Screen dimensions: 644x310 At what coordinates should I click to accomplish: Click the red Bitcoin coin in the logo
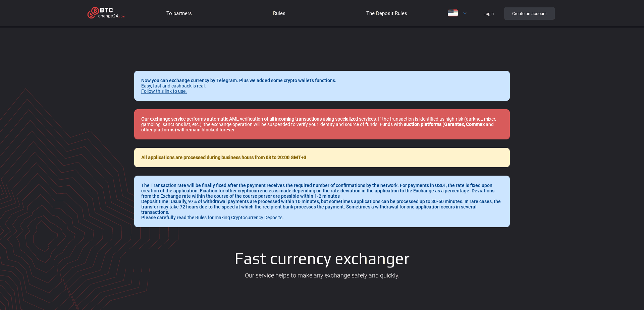tap(94, 11)
